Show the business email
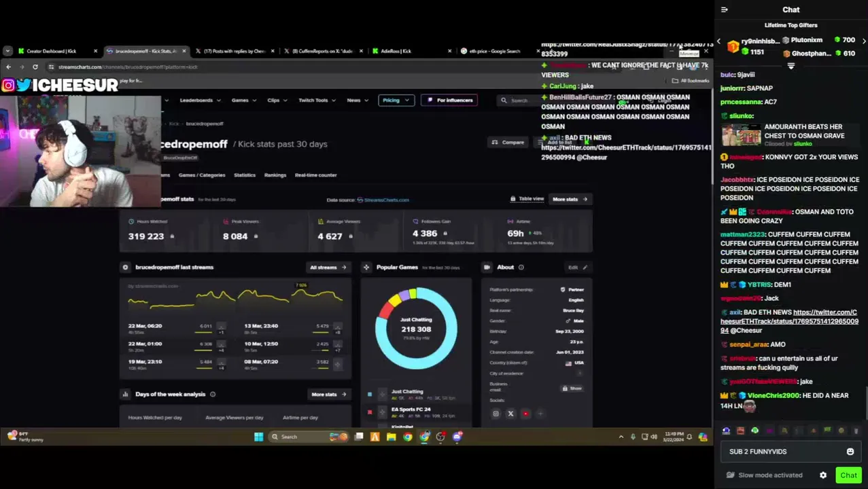The width and height of the screenshot is (868, 489). (x=572, y=388)
